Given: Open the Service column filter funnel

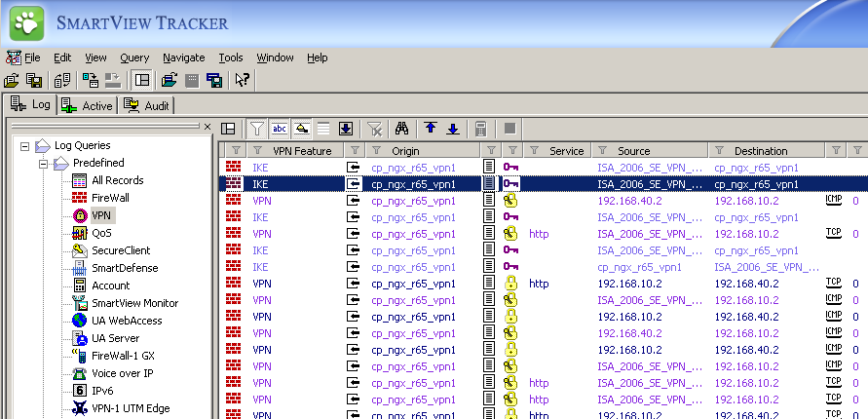Looking at the screenshot, I should point(534,151).
